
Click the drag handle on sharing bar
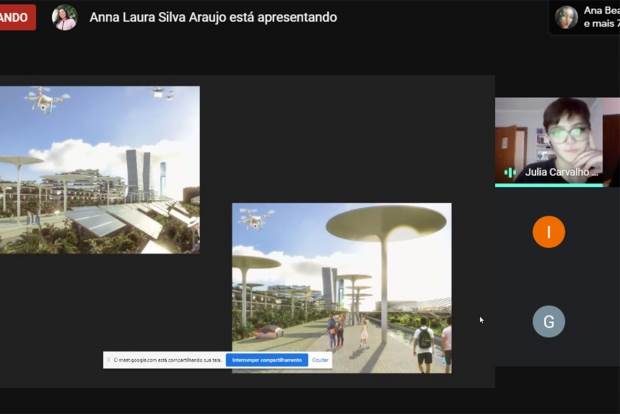point(109,360)
